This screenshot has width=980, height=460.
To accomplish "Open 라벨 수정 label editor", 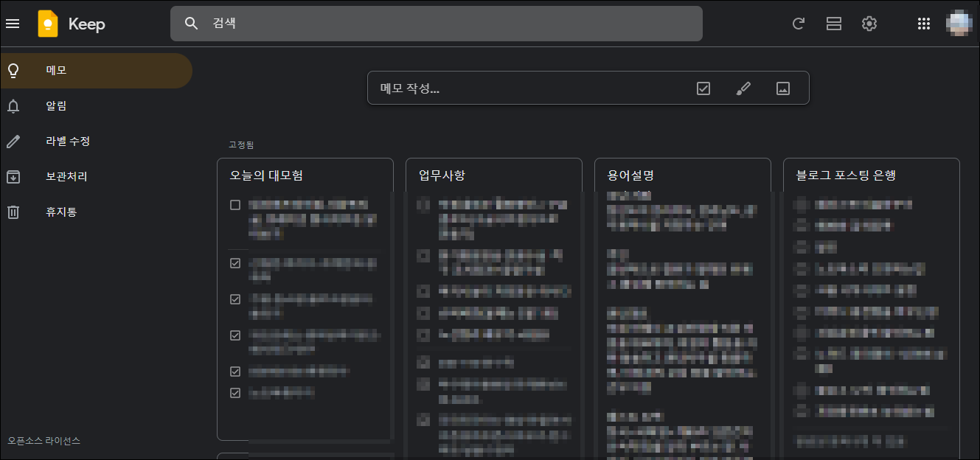I will (96, 142).
